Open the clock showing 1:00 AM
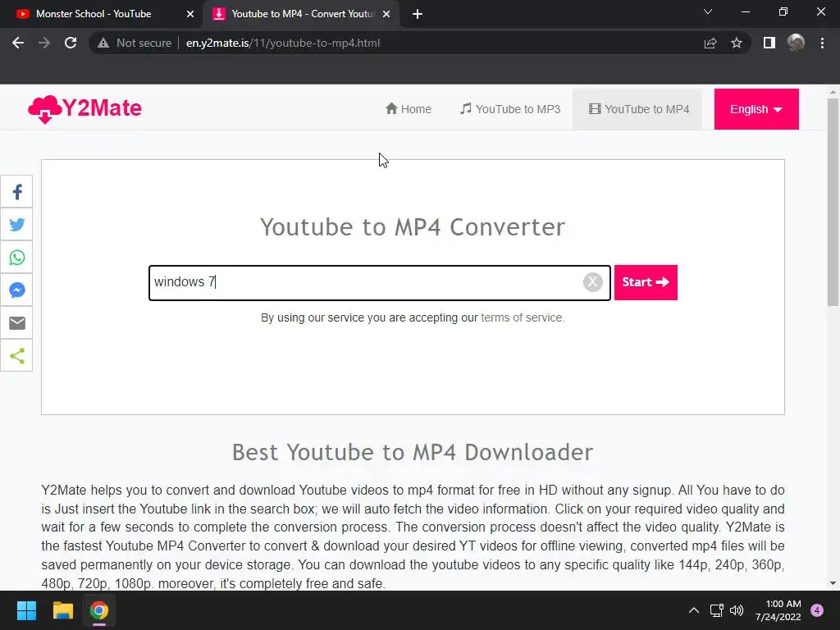The image size is (840, 630). (x=778, y=610)
